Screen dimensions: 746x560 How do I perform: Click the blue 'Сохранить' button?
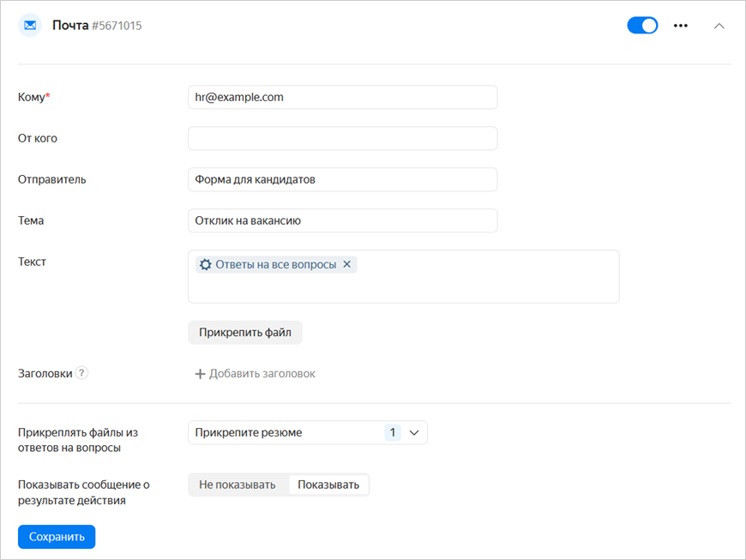(x=57, y=537)
